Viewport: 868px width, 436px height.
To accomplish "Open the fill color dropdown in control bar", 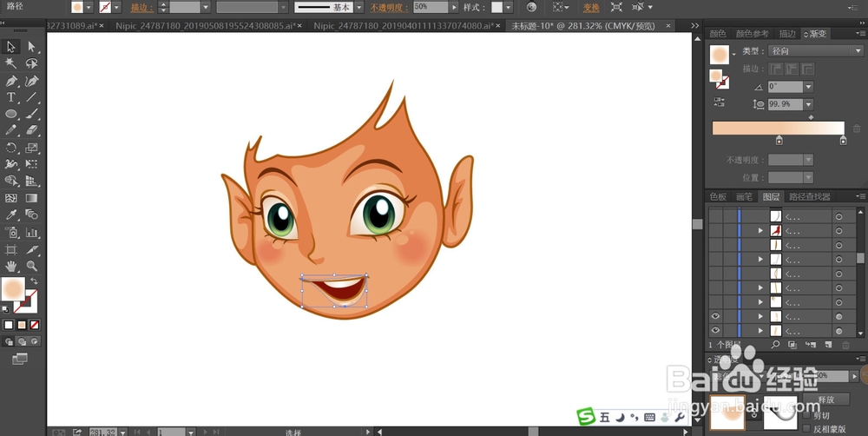I will point(88,7).
